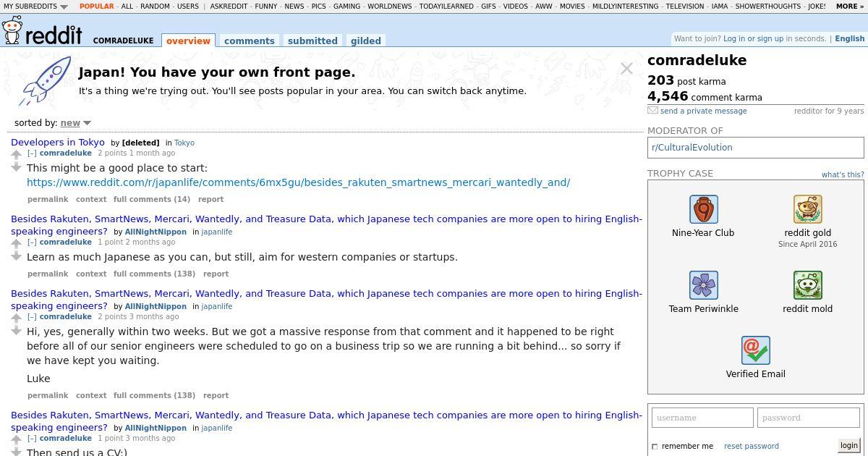Switch to the gilded tab
868x456 pixels.
click(366, 41)
